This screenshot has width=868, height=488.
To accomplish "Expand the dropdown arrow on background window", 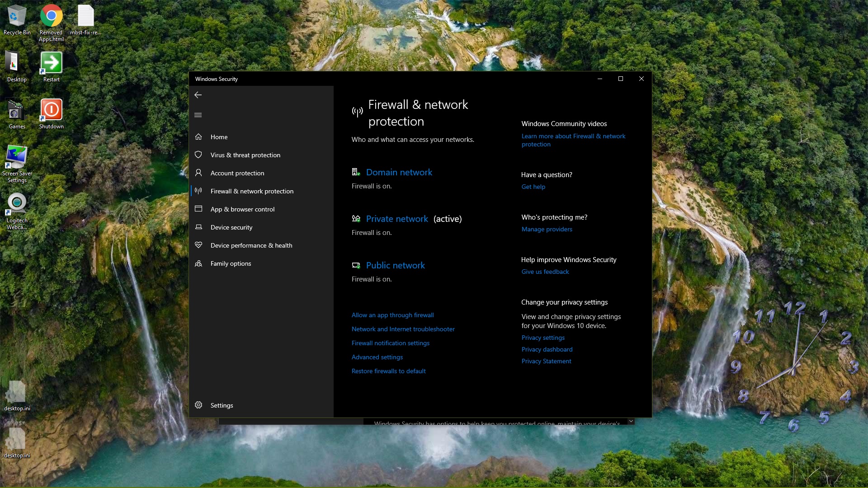I will click(x=631, y=421).
